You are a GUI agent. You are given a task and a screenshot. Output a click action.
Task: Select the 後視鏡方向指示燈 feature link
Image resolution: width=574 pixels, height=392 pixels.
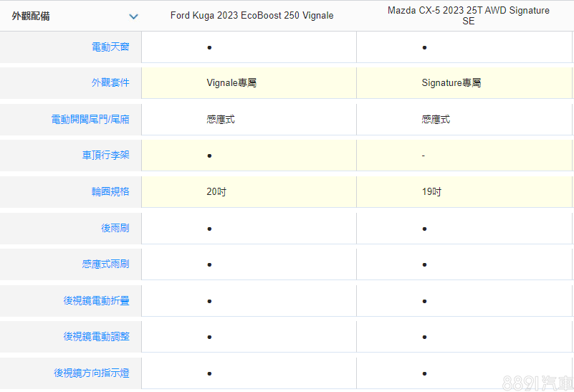tap(92, 373)
